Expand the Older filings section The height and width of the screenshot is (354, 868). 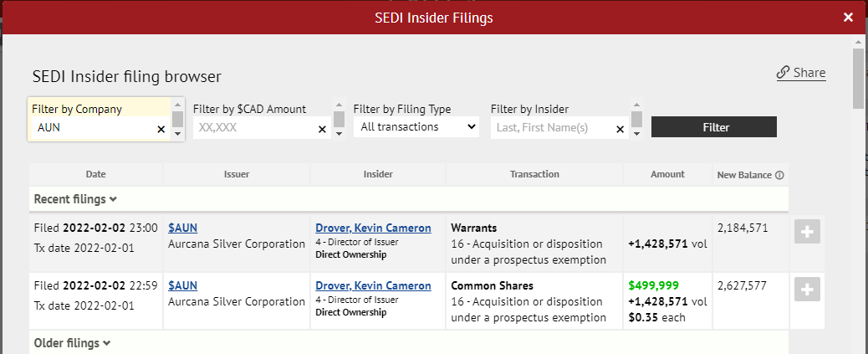point(72,343)
